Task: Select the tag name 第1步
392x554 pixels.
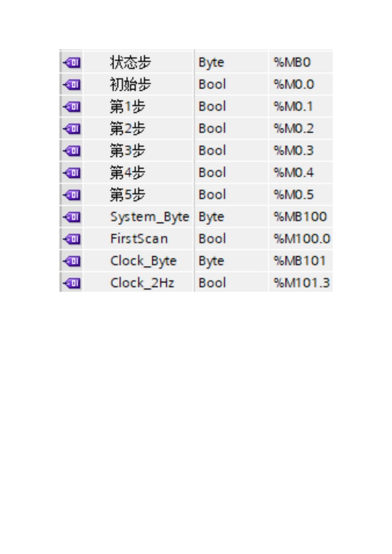Action: tap(128, 107)
